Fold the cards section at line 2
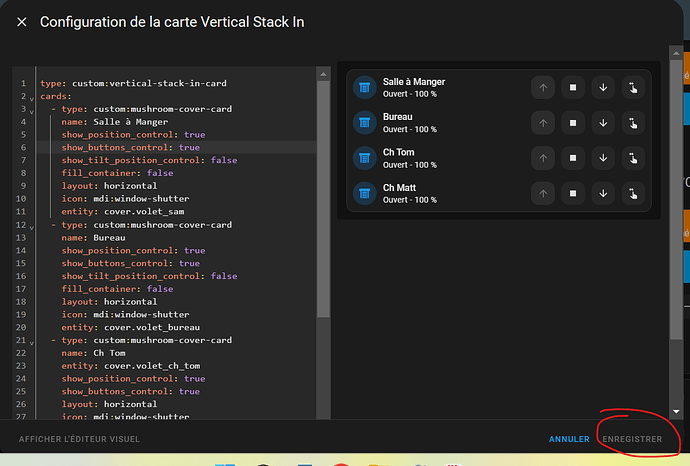 coord(31,98)
